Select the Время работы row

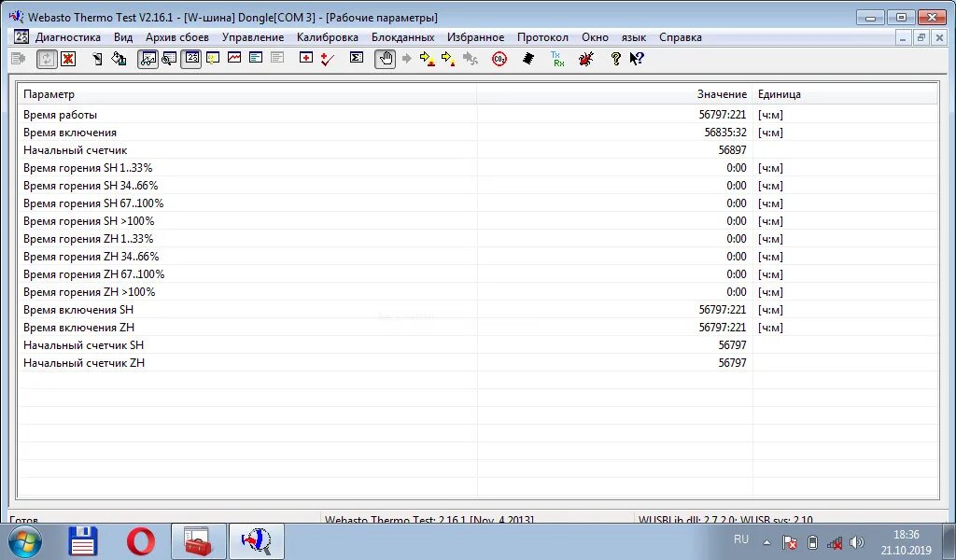pos(478,115)
